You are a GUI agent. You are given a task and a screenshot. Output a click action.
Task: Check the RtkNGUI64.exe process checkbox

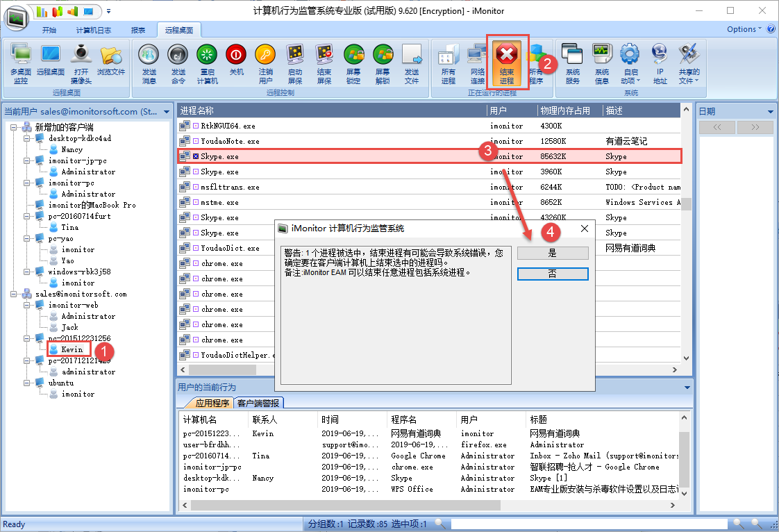pyautogui.click(x=196, y=126)
